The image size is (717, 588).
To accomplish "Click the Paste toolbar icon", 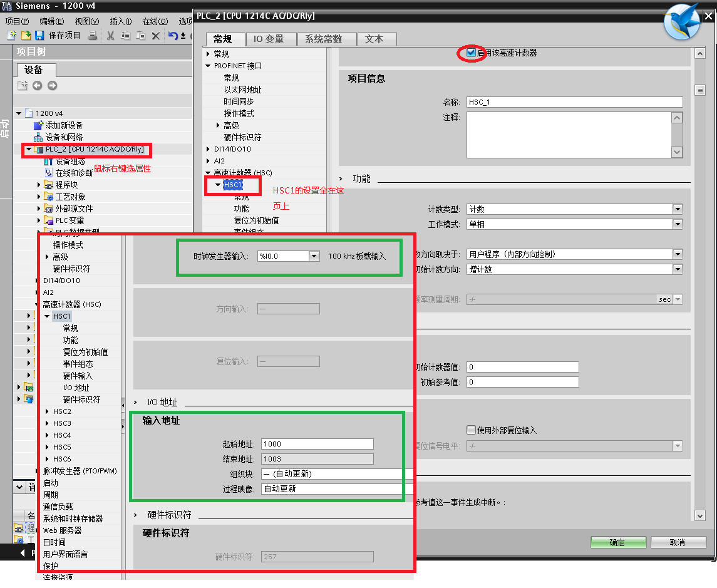I will 141,35.
